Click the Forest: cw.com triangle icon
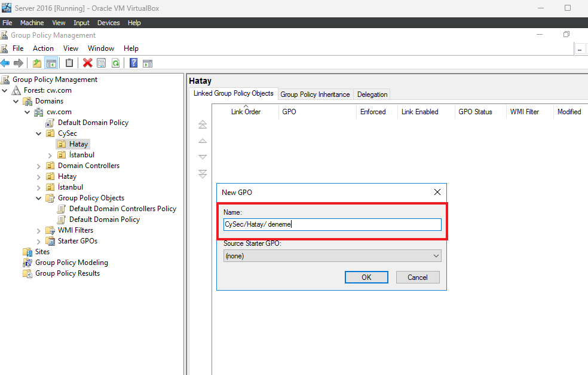The width and height of the screenshot is (588, 375). point(16,90)
